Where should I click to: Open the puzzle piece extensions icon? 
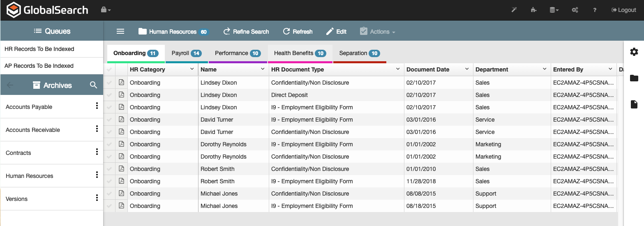533,10
